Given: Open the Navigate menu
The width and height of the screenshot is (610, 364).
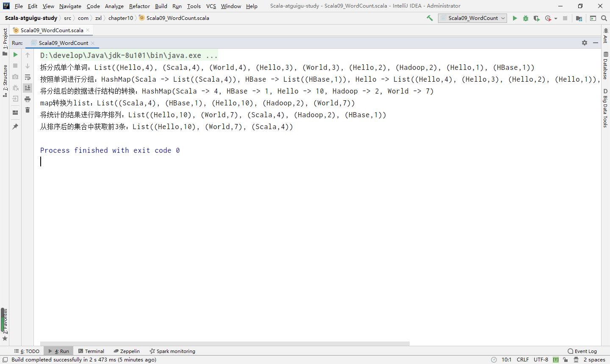Looking at the screenshot, I should pos(70,6).
